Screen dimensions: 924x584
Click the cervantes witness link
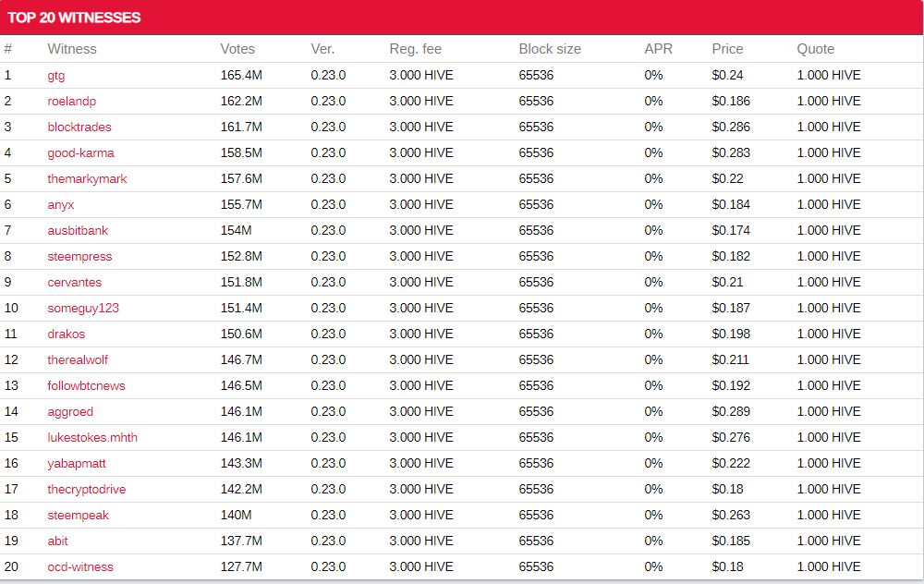74,282
